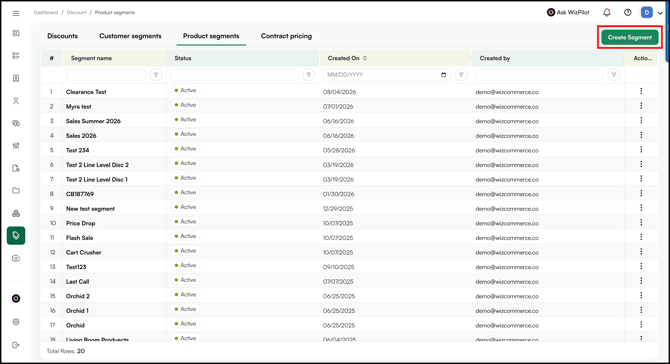Switch to the Customer segments tab
The image size is (670, 364).
(x=130, y=36)
